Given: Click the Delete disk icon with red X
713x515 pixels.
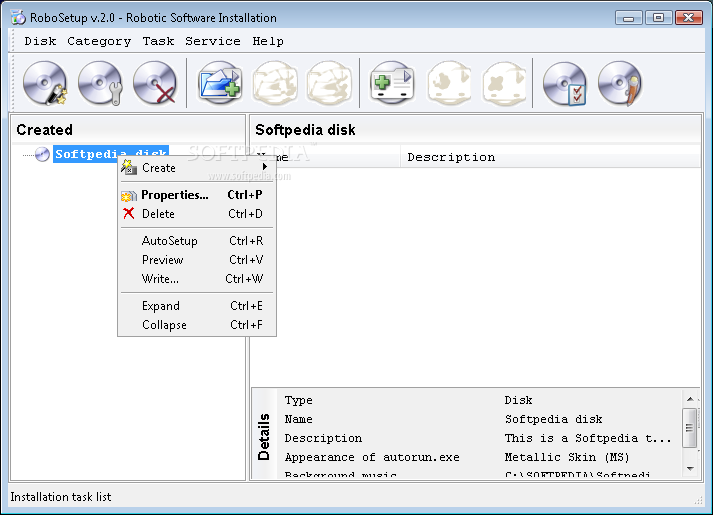Looking at the screenshot, I should click(x=155, y=83).
